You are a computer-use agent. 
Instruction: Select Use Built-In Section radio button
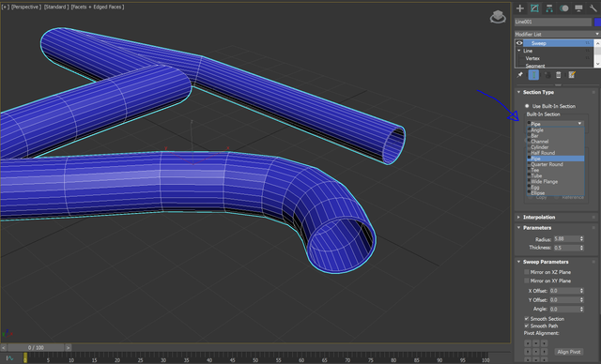(x=527, y=106)
